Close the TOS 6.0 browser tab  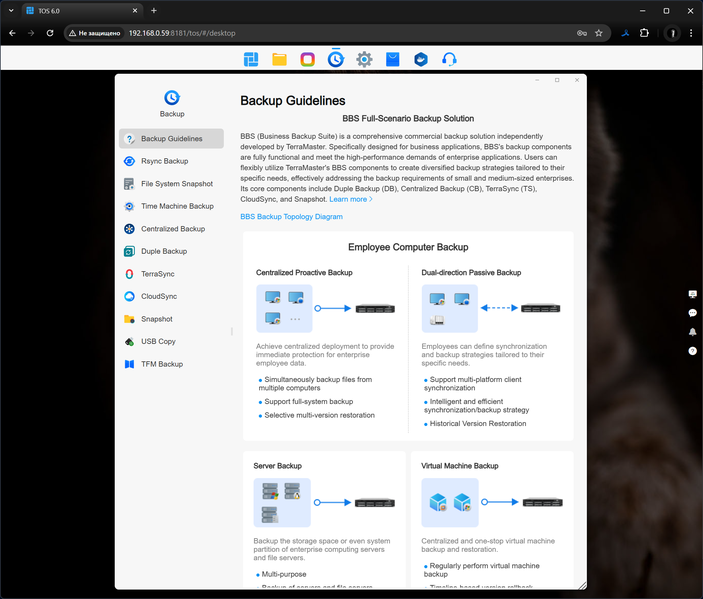pos(135,11)
